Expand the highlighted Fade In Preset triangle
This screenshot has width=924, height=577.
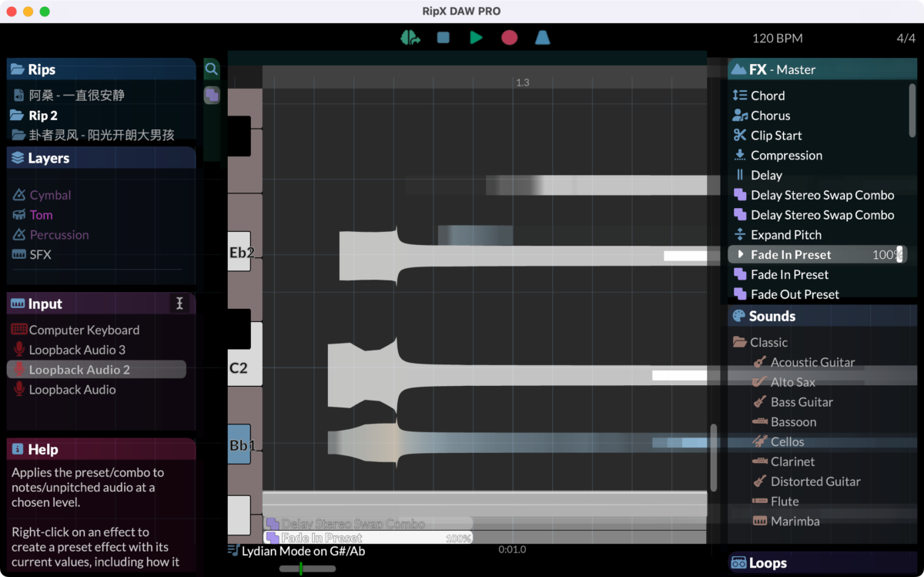(x=741, y=254)
